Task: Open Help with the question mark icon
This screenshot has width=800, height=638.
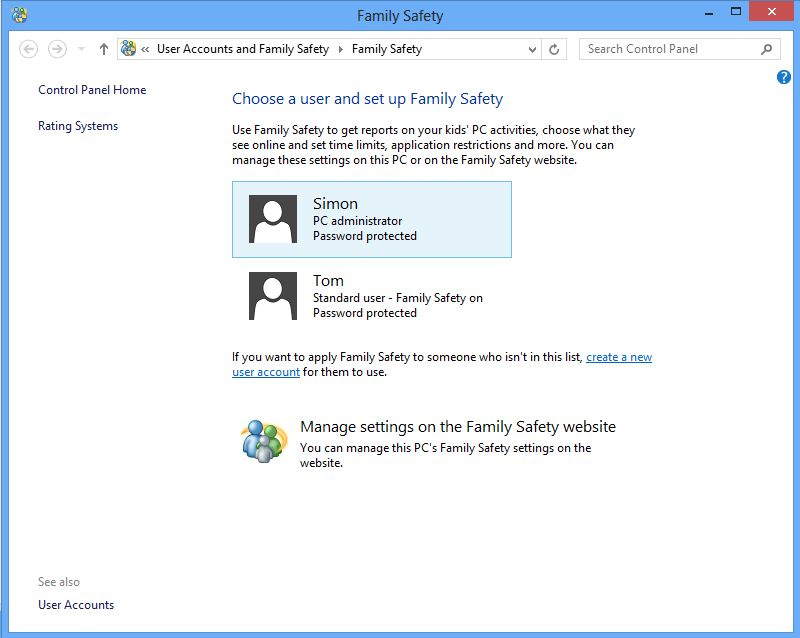Action: (784, 77)
